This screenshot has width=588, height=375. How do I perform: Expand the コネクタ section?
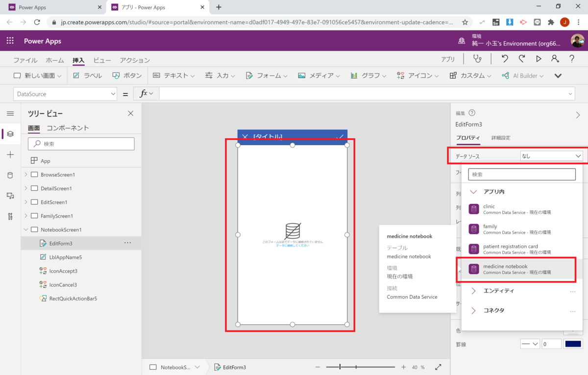click(x=473, y=311)
